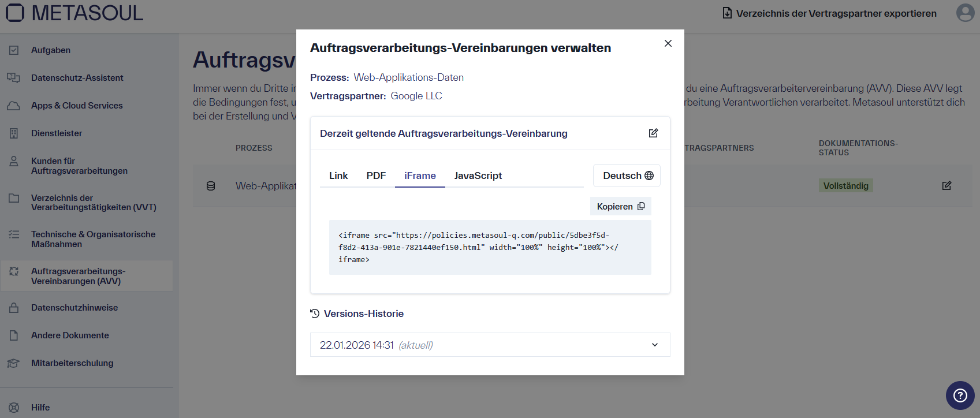Click the Versions-Historie heading
The image size is (980, 418).
(x=364, y=313)
